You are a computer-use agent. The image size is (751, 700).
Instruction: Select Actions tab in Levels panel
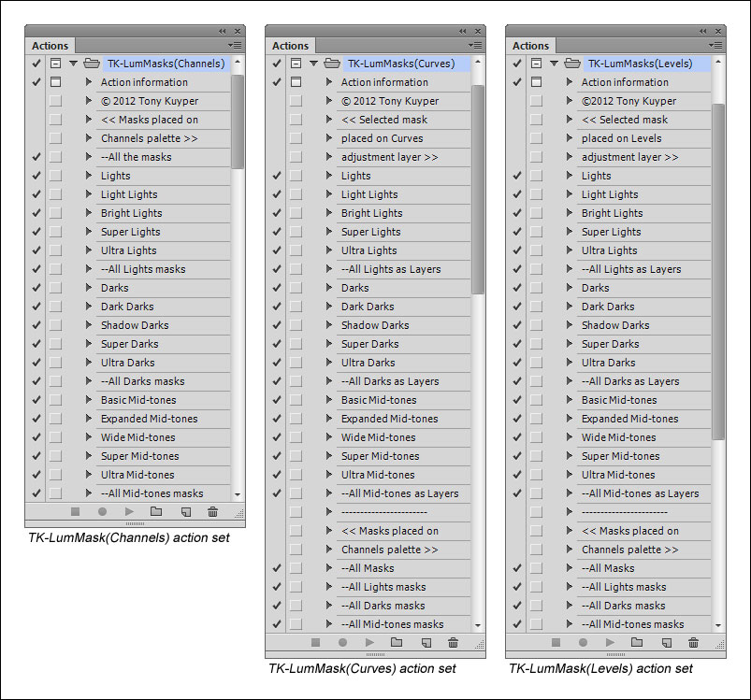click(x=531, y=46)
